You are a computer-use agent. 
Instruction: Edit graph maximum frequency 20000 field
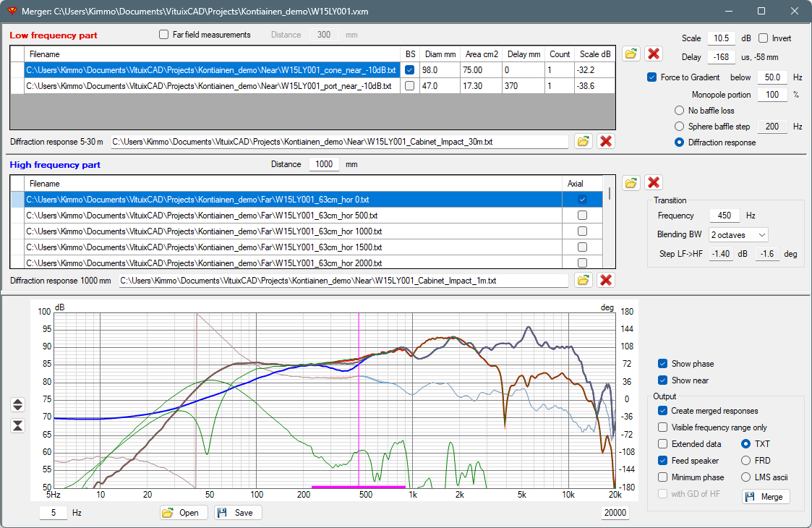615,513
